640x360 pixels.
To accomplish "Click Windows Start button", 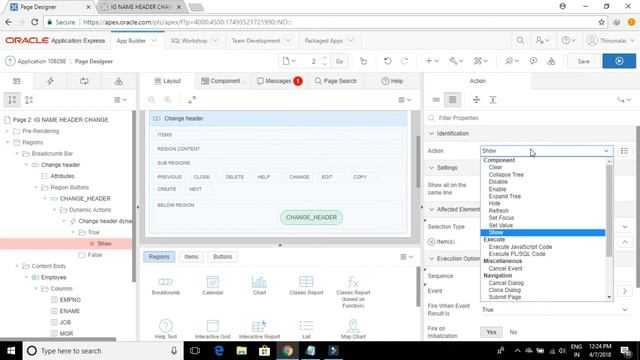I will pyautogui.click(x=11, y=351).
